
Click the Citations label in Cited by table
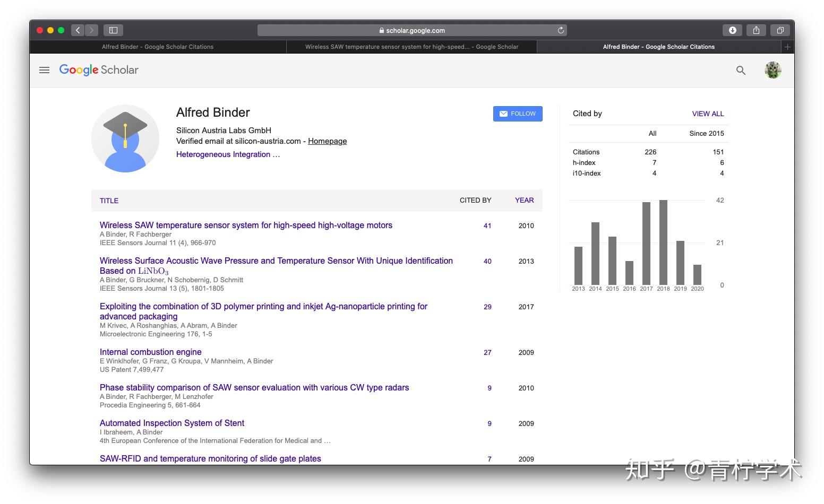586,152
